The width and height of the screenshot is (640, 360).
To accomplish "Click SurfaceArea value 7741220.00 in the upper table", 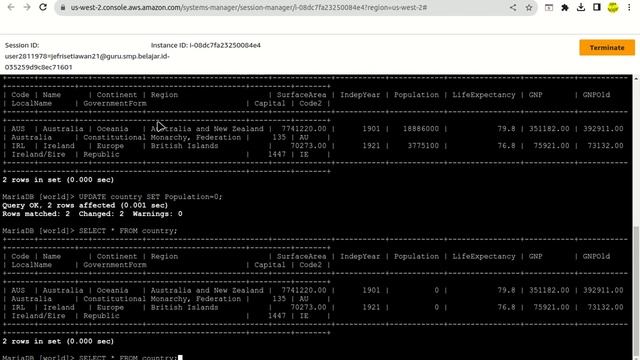I will tap(304, 129).
